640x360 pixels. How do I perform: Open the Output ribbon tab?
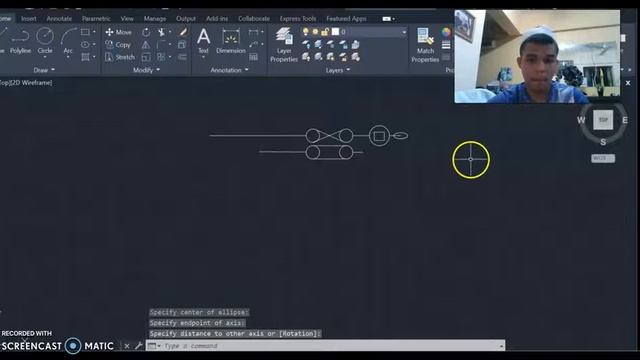[x=186, y=19]
